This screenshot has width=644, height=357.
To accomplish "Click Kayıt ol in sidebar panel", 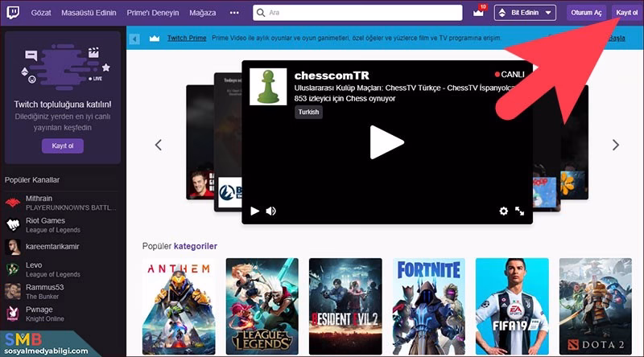I will coord(63,146).
